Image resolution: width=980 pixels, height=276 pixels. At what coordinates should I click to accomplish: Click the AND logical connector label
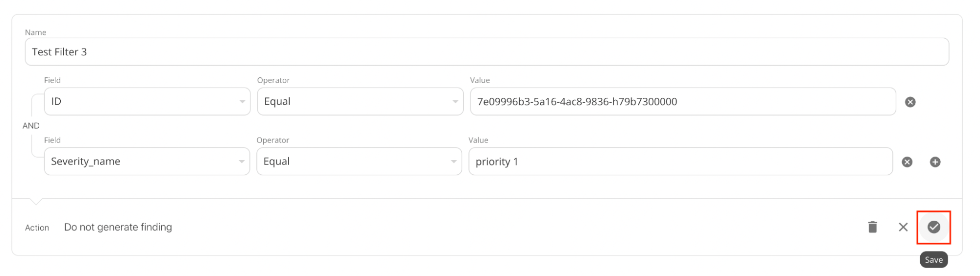point(31,126)
